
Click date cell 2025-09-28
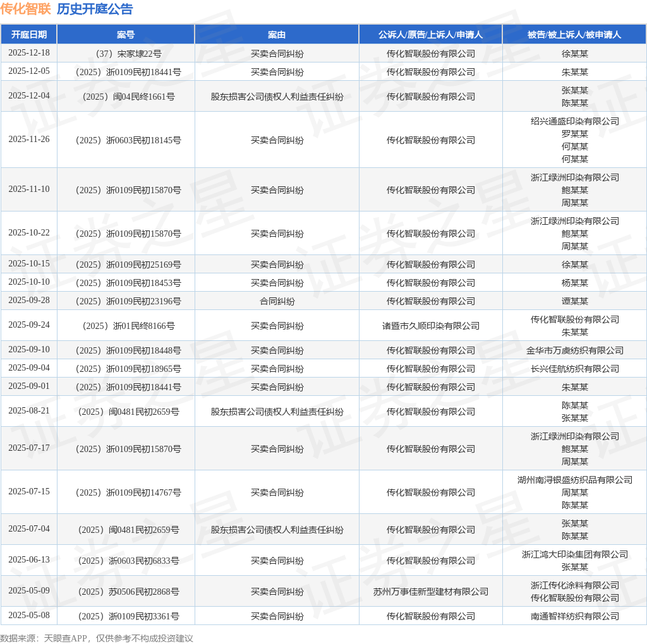(29, 300)
